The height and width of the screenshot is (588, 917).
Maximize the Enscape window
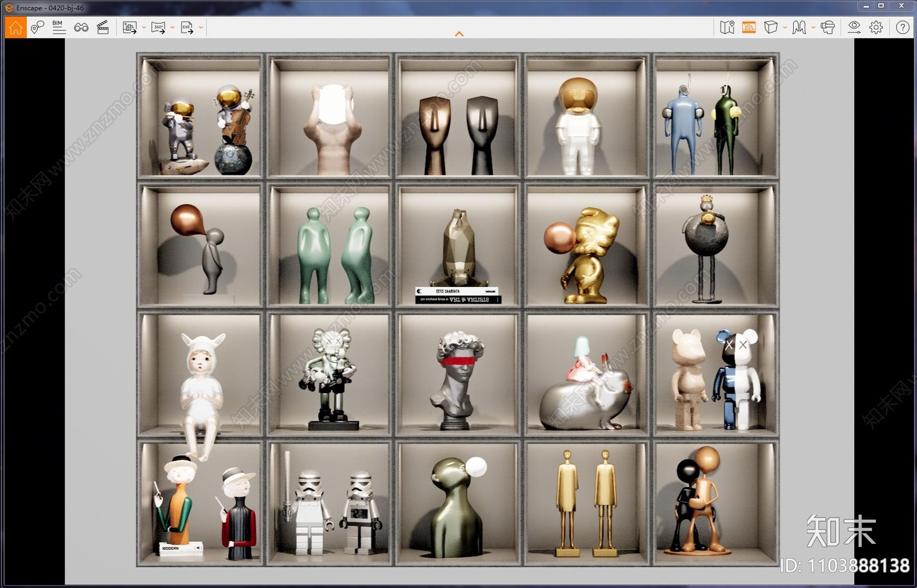tap(881, 6)
